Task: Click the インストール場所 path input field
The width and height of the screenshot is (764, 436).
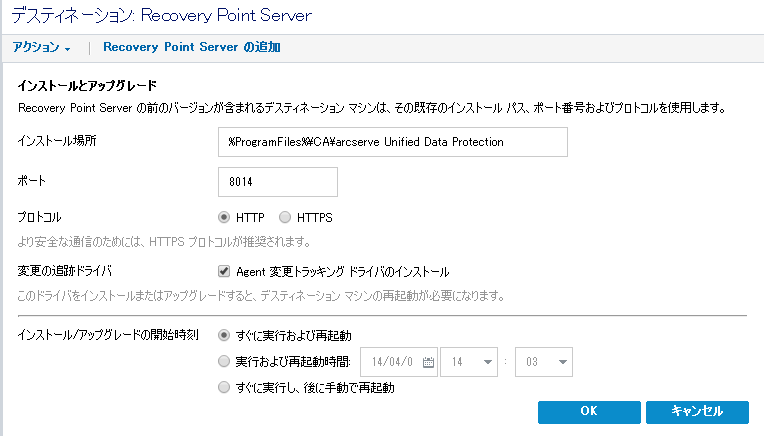Action: tap(392, 142)
